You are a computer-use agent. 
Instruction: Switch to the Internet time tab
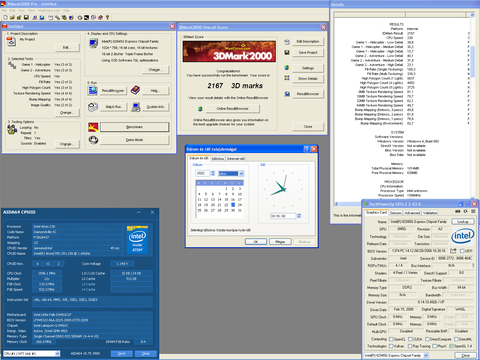coord(236,159)
